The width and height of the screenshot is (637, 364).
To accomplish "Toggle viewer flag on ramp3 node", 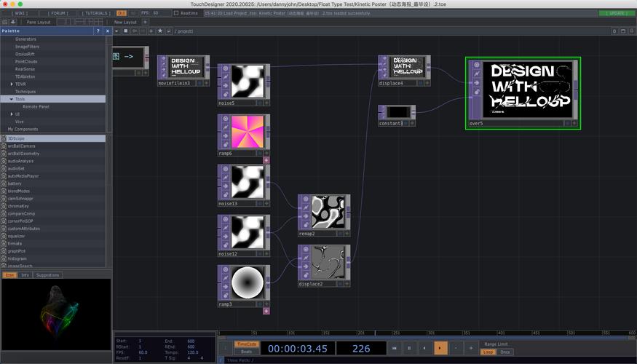I will pyautogui.click(x=226, y=270).
